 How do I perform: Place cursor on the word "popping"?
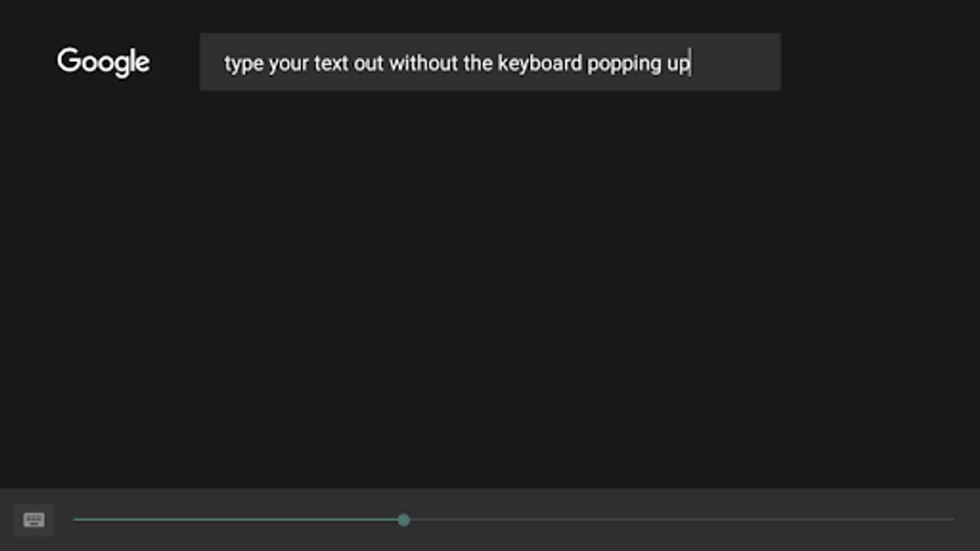point(624,63)
